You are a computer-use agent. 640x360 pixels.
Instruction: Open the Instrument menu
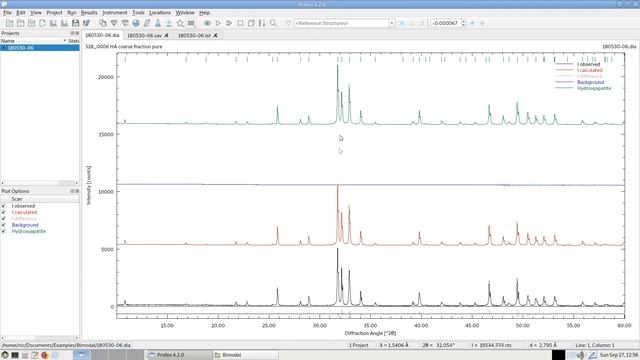[x=115, y=13]
